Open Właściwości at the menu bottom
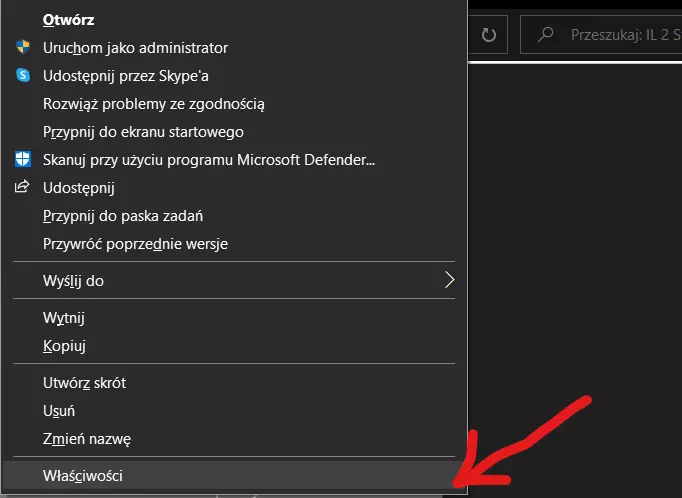 click(x=82, y=476)
